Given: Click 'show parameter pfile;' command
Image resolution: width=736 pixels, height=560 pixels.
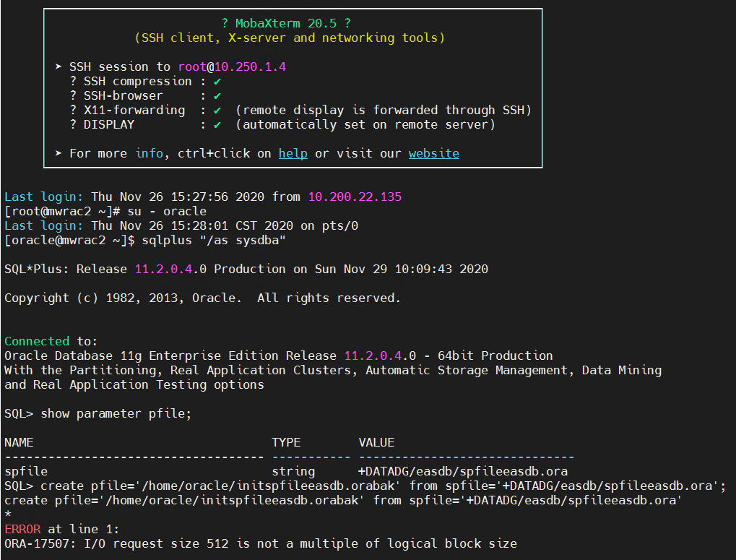Looking at the screenshot, I should pos(116,413).
